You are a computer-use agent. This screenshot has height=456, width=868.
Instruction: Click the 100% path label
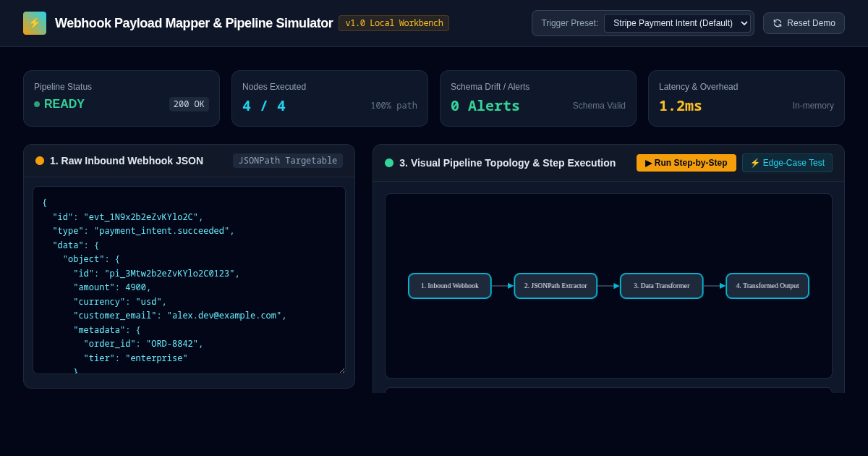[x=394, y=106]
